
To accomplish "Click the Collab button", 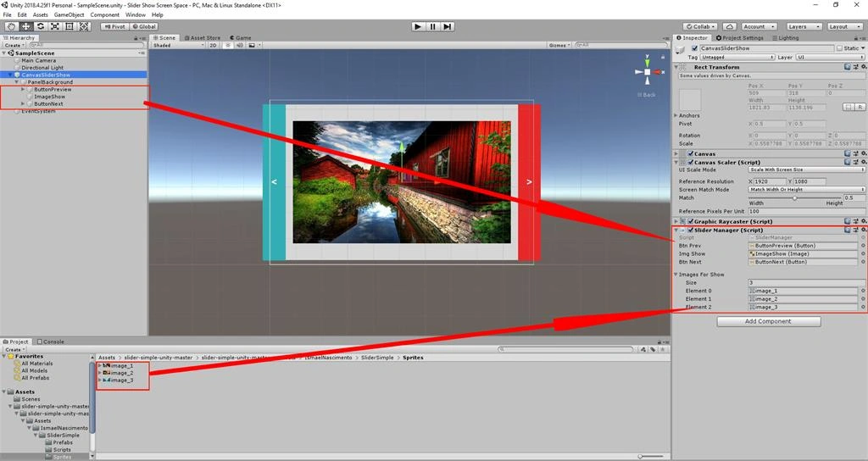I will (x=700, y=26).
